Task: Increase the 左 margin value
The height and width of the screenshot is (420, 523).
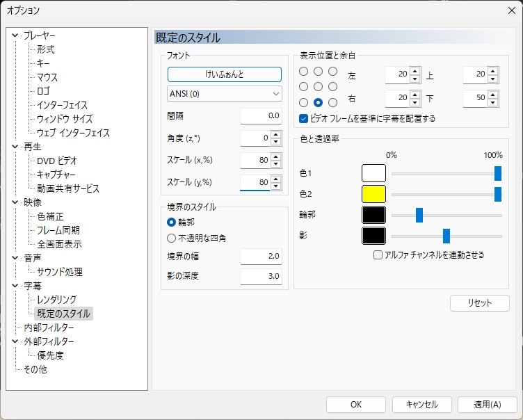Action: [415, 71]
